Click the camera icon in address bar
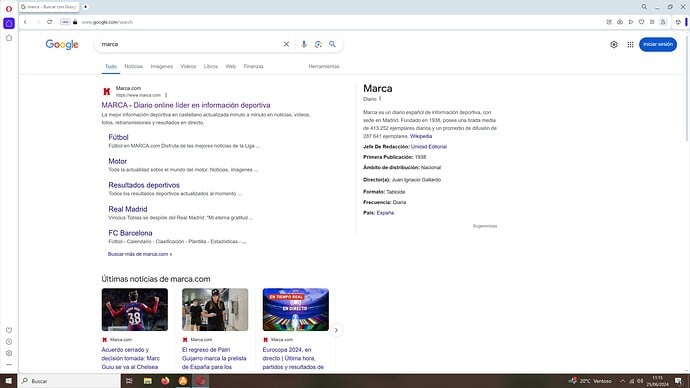This screenshot has width=690, height=388. (x=620, y=22)
